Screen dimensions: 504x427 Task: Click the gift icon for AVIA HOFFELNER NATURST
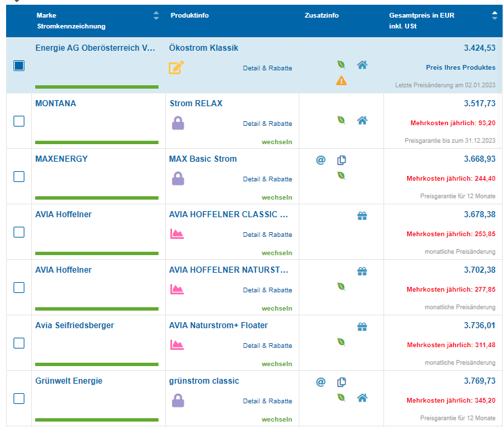(362, 271)
